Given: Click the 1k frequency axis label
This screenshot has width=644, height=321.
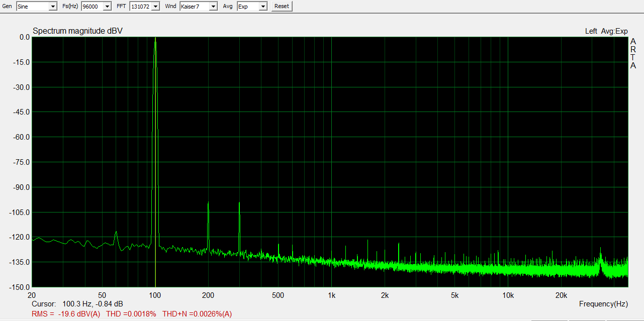Looking at the screenshot, I should (331, 295).
